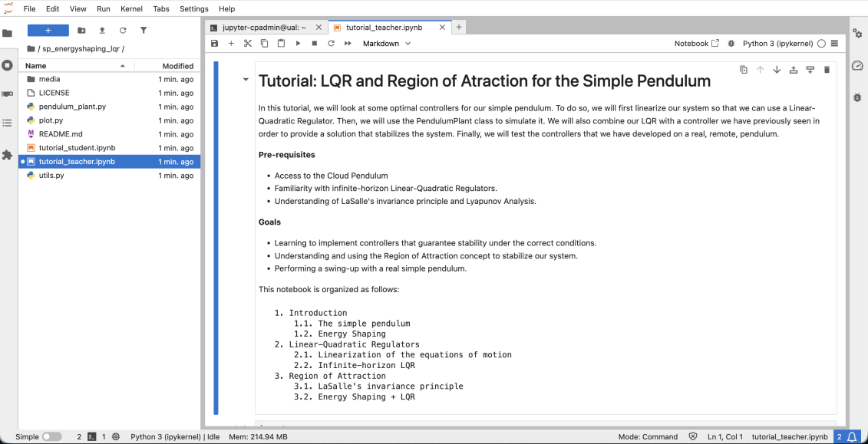The image size is (868, 444).
Task: Collapse the markdown cell via its blue collapser bar
Action: click(x=216, y=230)
